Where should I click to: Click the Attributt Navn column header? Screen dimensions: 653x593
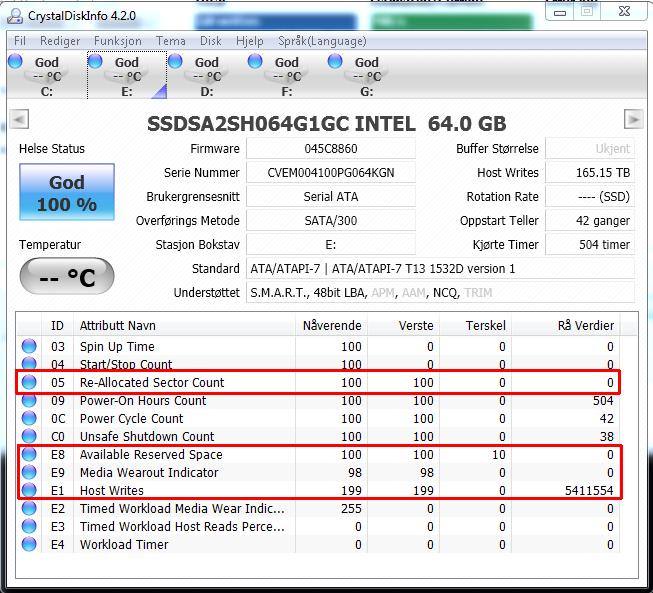(184, 325)
